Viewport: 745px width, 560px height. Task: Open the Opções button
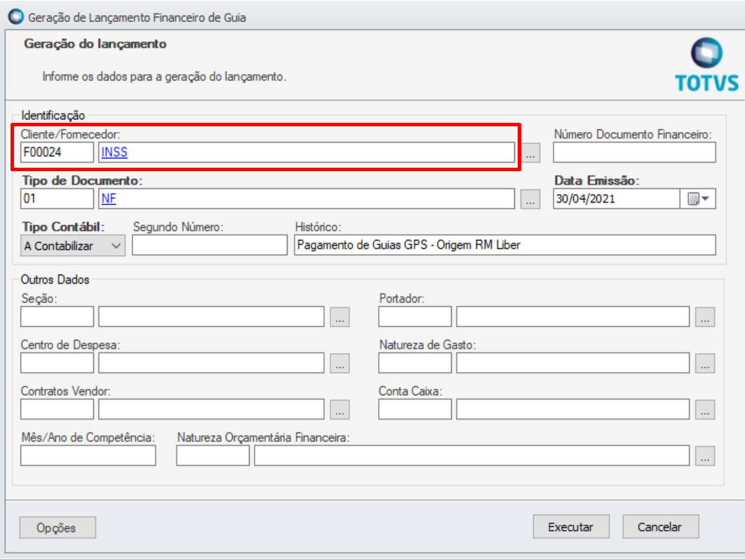[x=58, y=528]
